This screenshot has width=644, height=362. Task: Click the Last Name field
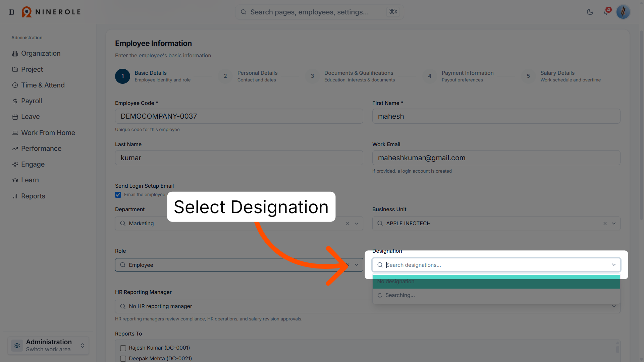point(239,158)
